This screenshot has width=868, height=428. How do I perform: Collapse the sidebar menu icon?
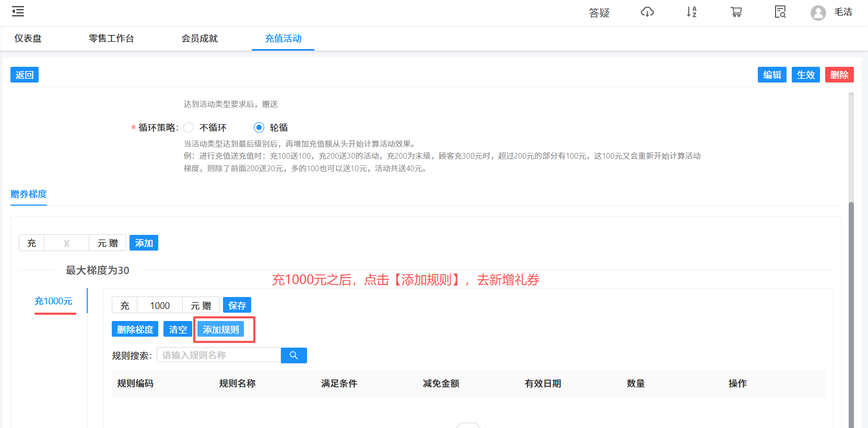(x=18, y=11)
